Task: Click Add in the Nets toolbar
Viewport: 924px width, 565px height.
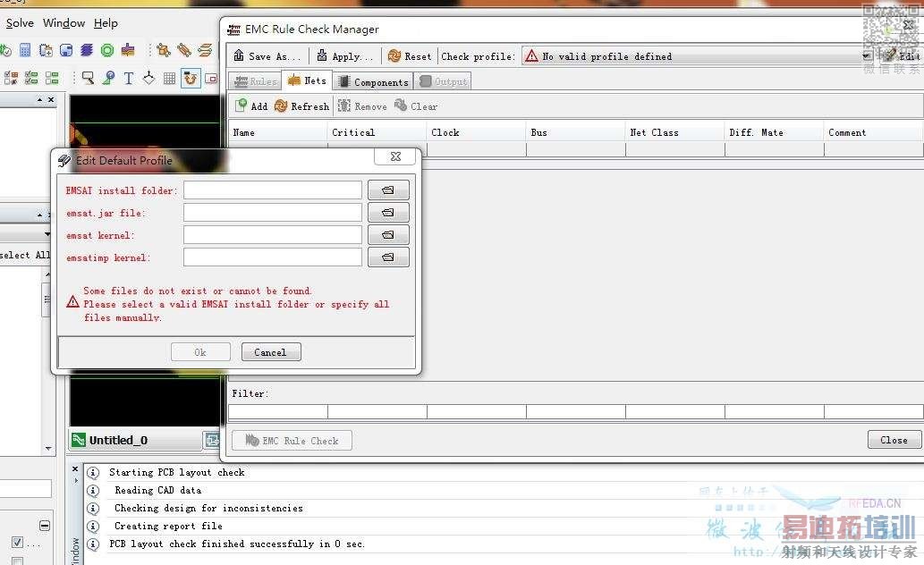Action: (251, 106)
